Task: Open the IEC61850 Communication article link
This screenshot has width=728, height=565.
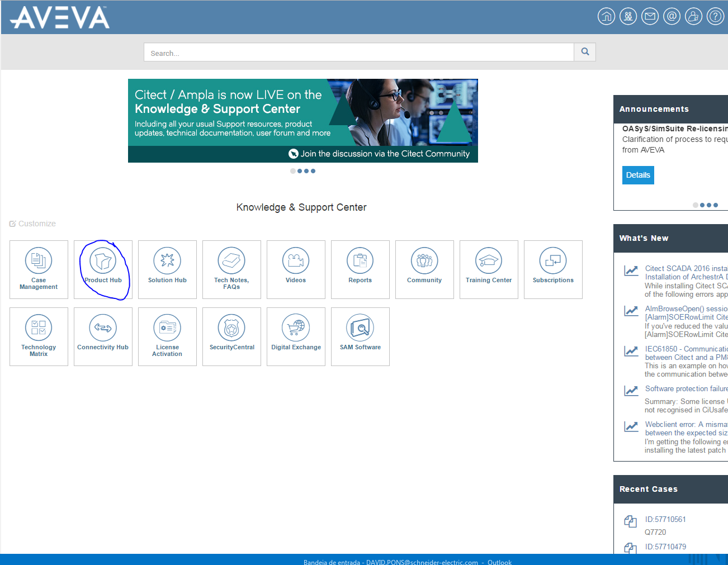Action: 686,353
